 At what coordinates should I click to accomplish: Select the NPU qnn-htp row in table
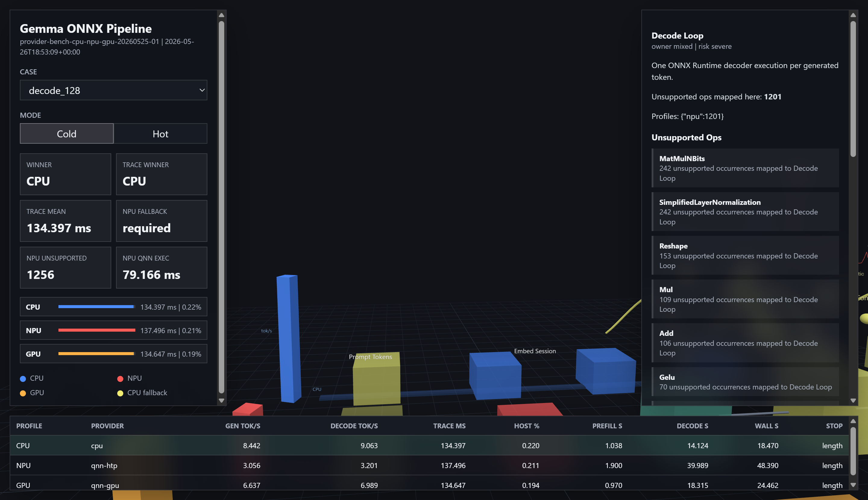pyautogui.click(x=429, y=465)
